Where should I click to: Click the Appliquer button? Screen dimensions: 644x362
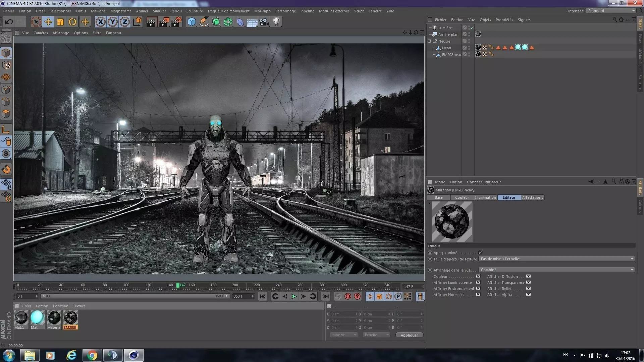409,335
